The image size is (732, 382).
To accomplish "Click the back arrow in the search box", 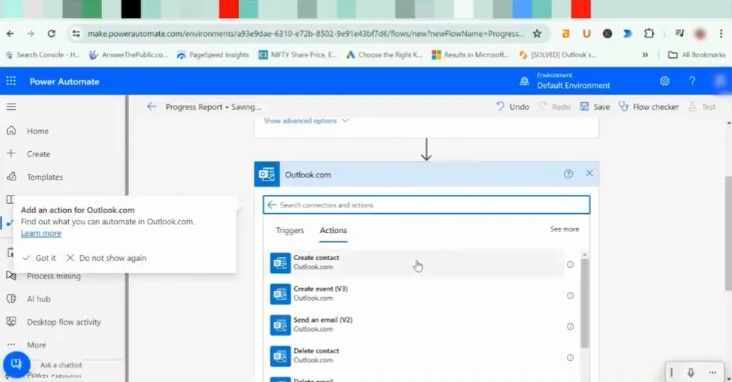I will (x=272, y=205).
